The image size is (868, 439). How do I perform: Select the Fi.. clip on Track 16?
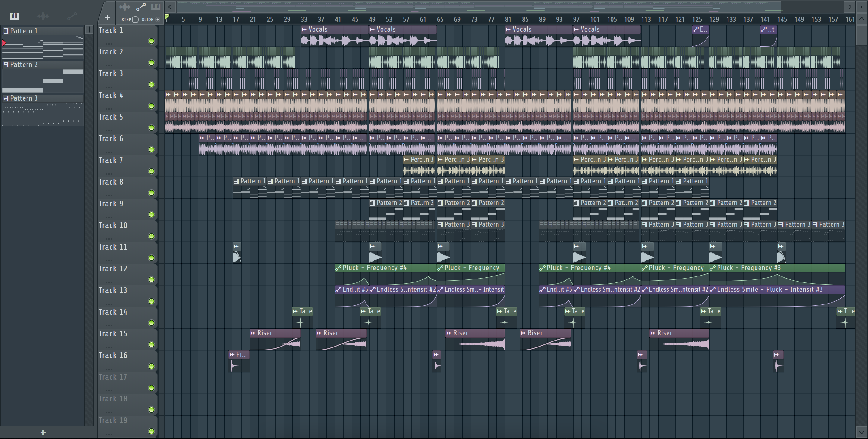239,362
